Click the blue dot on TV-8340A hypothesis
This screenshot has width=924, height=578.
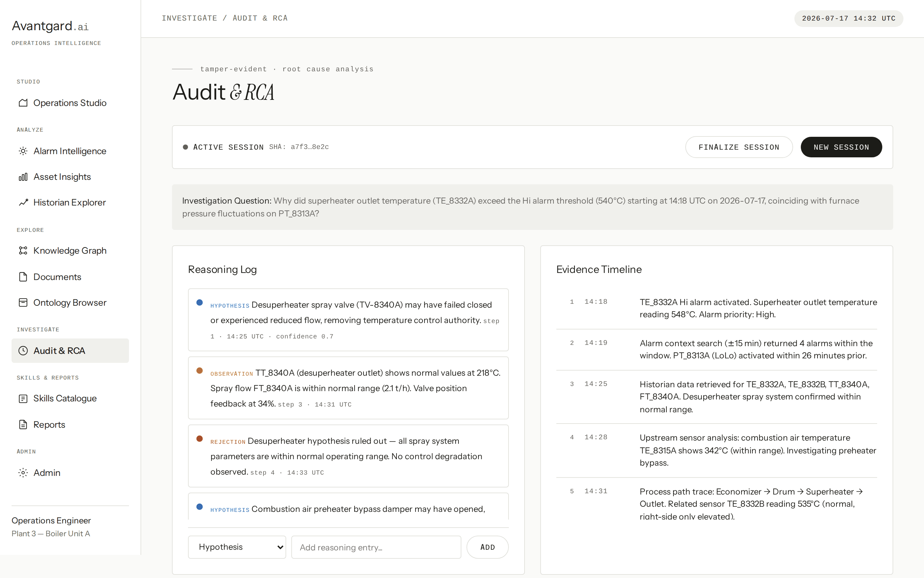pyautogui.click(x=199, y=302)
